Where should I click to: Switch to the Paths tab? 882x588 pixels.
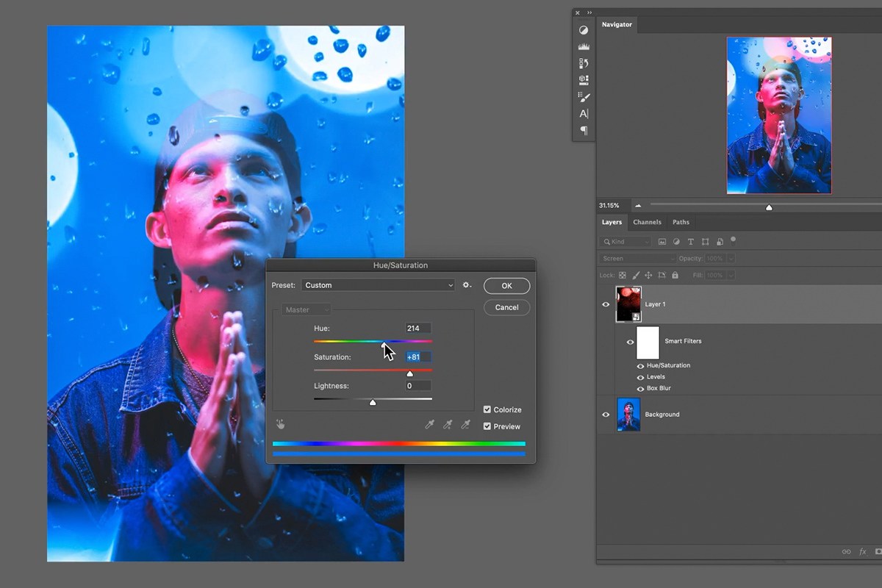click(x=681, y=222)
